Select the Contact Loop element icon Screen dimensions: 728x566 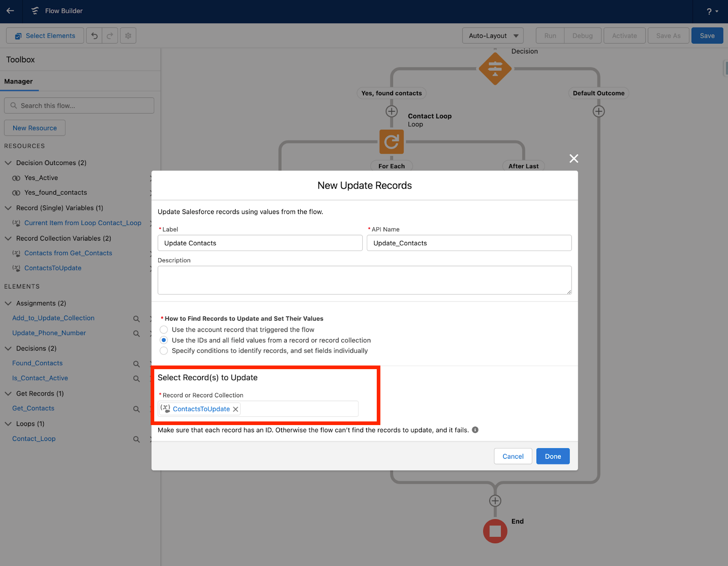click(x=391, y=142)
